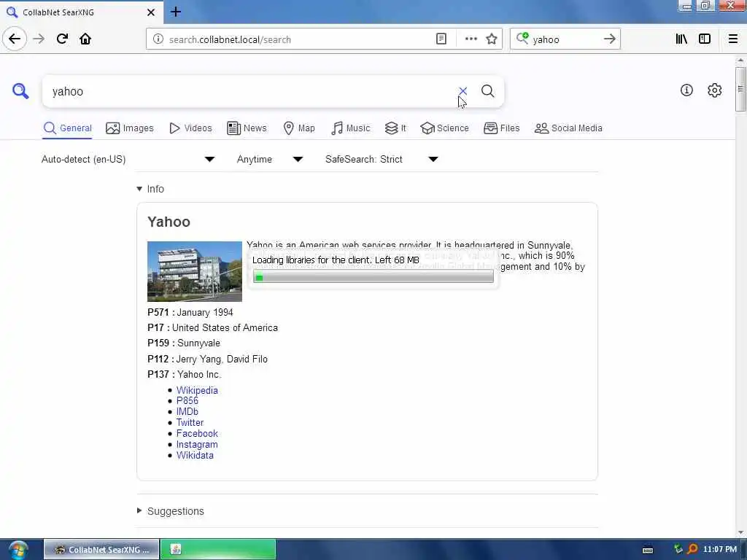Follow the Instagram link
Screen dimensions: 747x560
197,444
